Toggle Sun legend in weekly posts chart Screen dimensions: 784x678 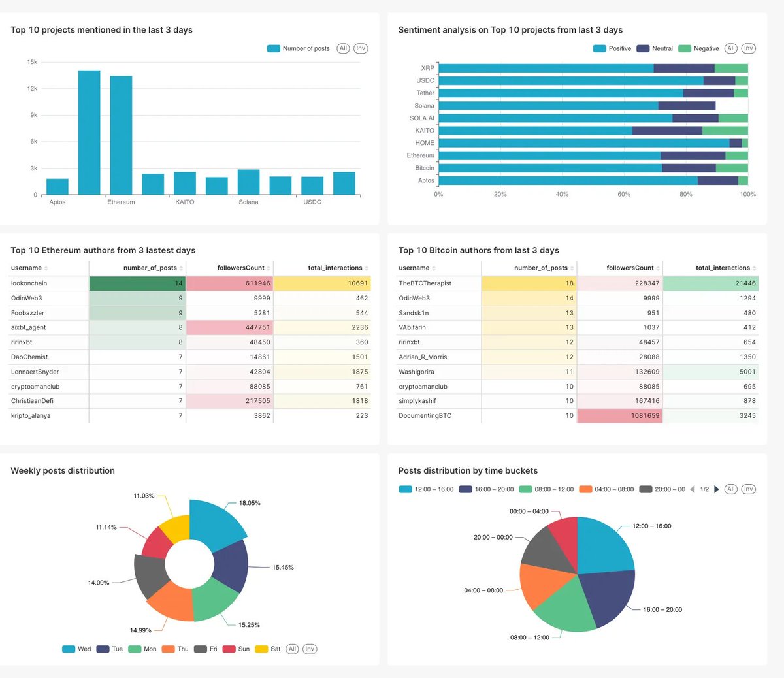point(236,649)
